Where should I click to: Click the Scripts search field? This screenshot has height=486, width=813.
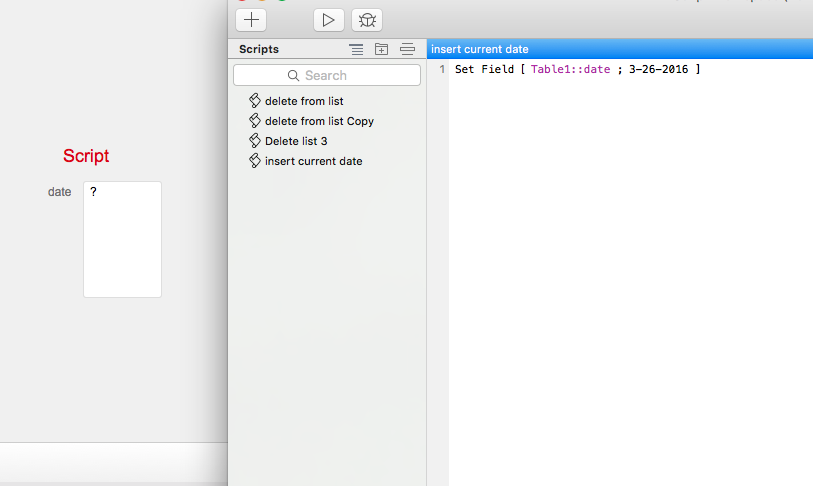(x=327, y=75)
